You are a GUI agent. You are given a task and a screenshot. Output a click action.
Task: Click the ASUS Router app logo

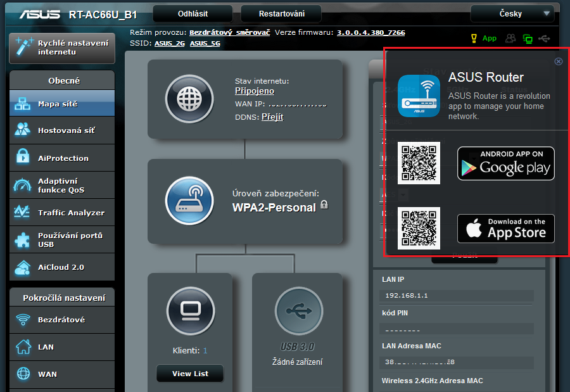click(x=418, y=96)
